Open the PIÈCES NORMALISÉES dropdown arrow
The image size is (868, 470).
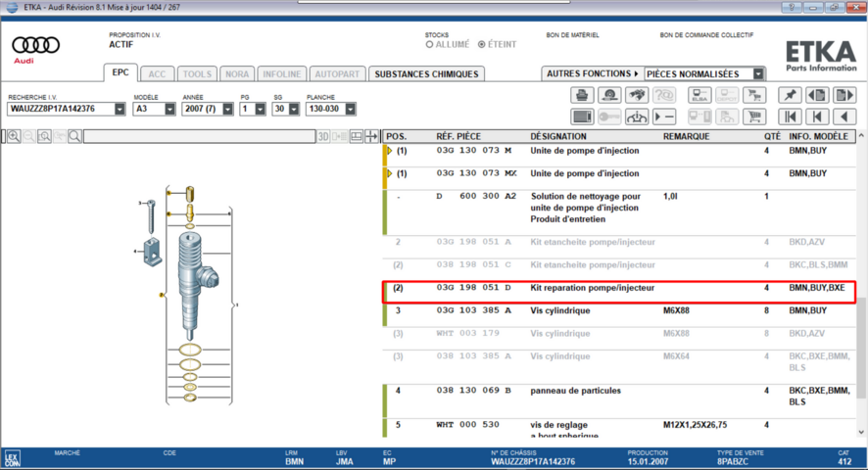pyautogui.click(x=758, y=73)
